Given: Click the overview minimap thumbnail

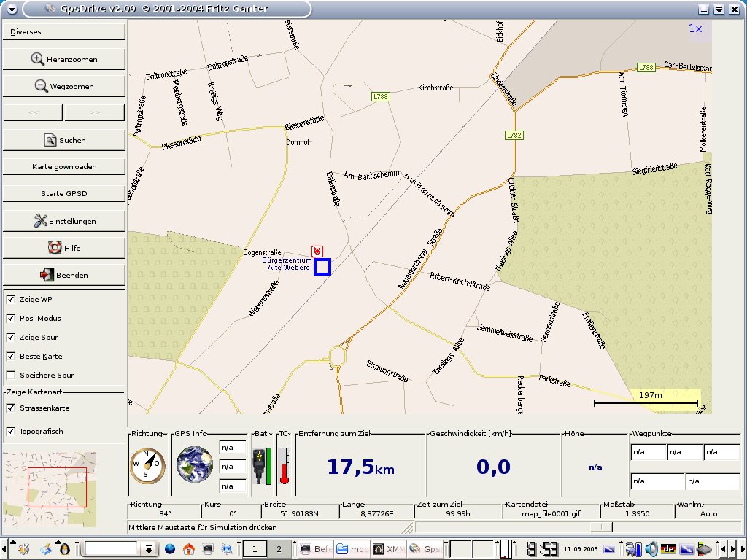Looking at the screenshot, I should pos(50,489).
